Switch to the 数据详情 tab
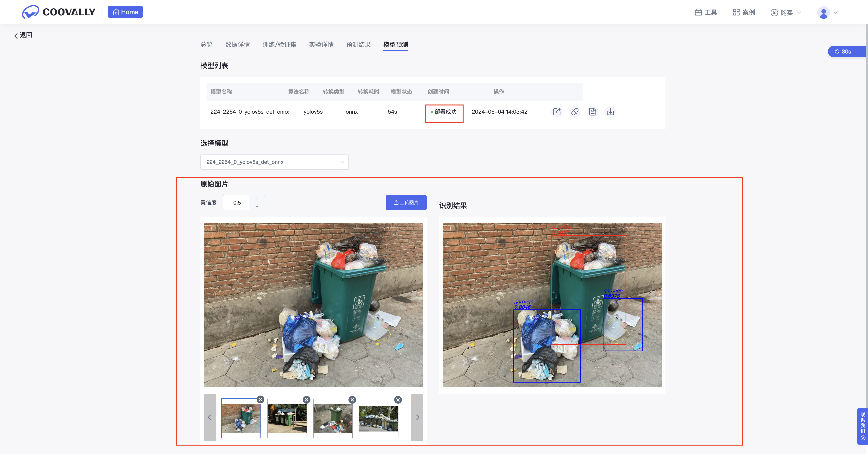This screenshot has height=457, width=868. tap(237, 44)
